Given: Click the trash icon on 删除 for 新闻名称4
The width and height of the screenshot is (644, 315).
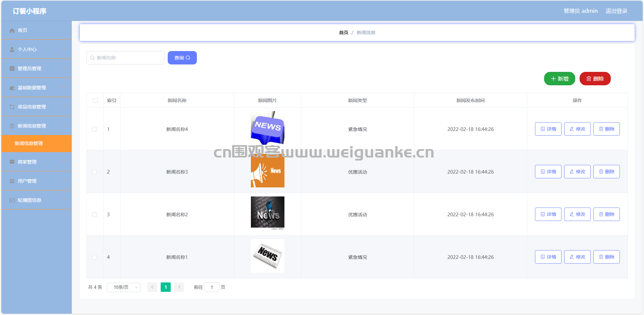Looking at the screenshot, I should pos(601,129).
